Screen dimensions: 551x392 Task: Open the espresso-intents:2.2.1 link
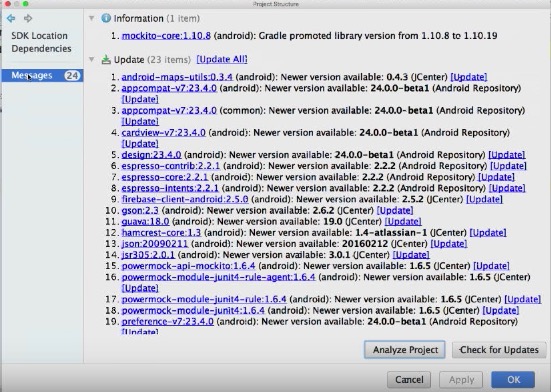[x=170, y=188]
